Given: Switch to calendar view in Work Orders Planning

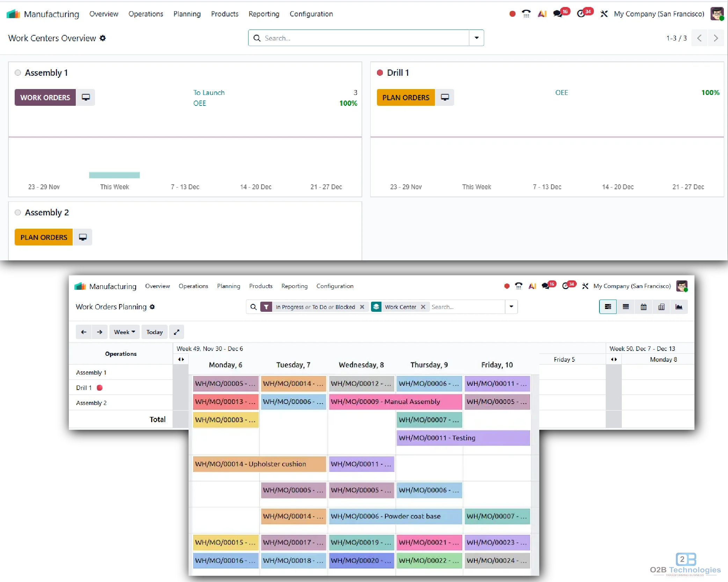Looking at the screenshot, I should point(643,307).
